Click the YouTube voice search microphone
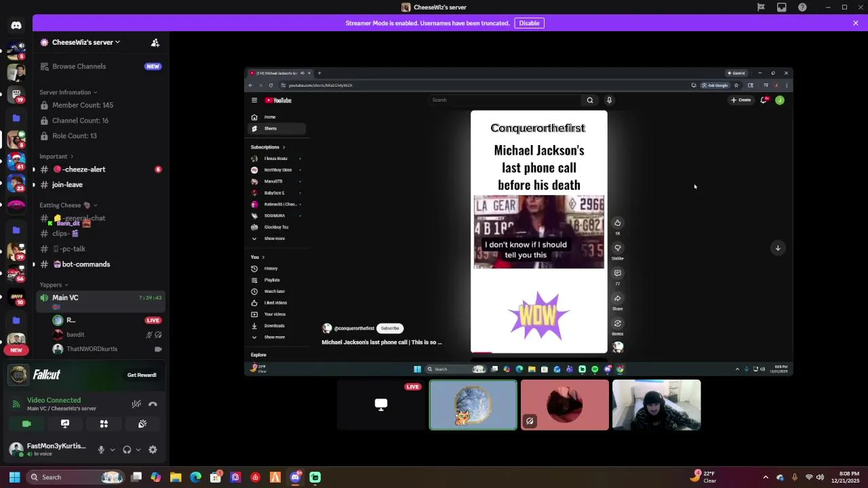 (x=609, y=100)
